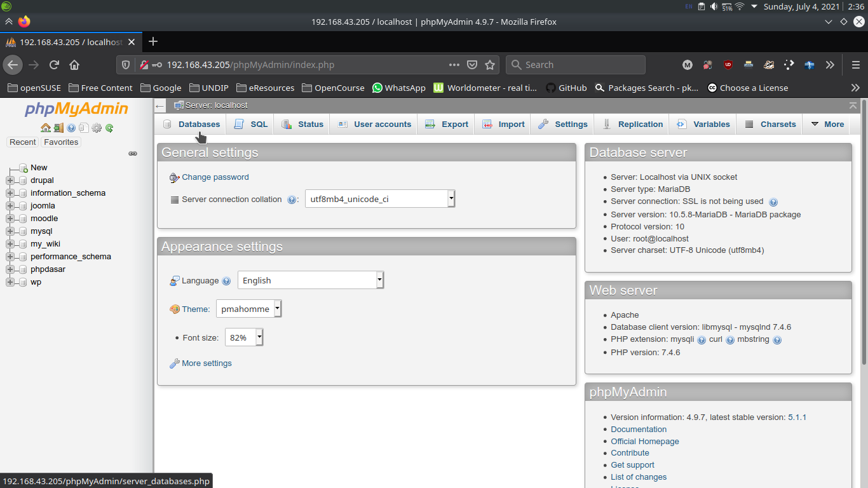Image resolution: width=868 pixels, height=488 pixels.
Task: Expand the wp database node
Action: 10,282
